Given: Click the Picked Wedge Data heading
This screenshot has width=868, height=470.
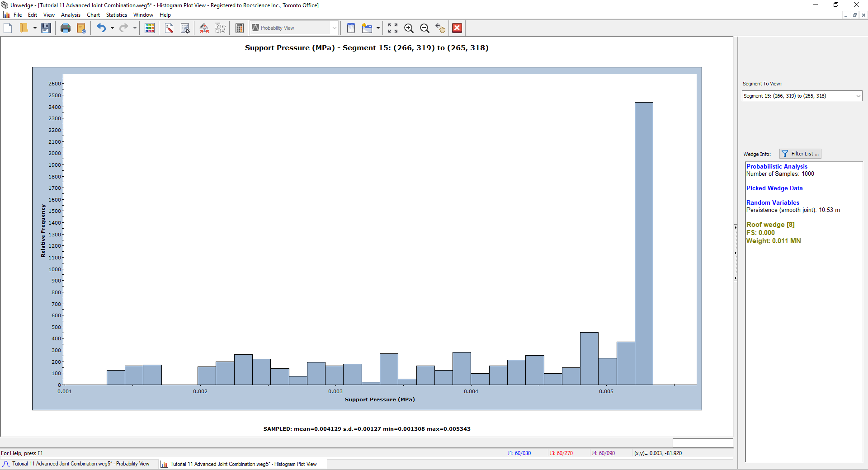Looking at the screenshot, I should [x=774, y=188].
